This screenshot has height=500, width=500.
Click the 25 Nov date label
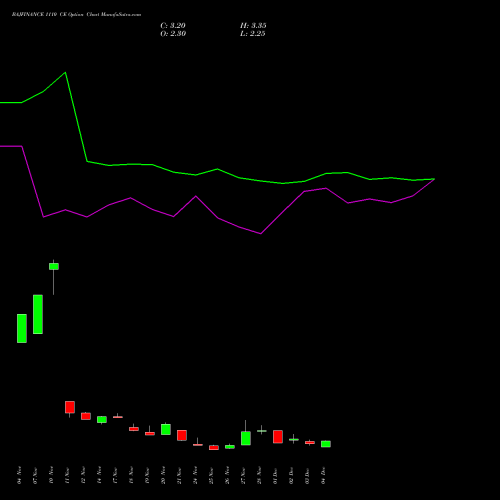[211, 475]
